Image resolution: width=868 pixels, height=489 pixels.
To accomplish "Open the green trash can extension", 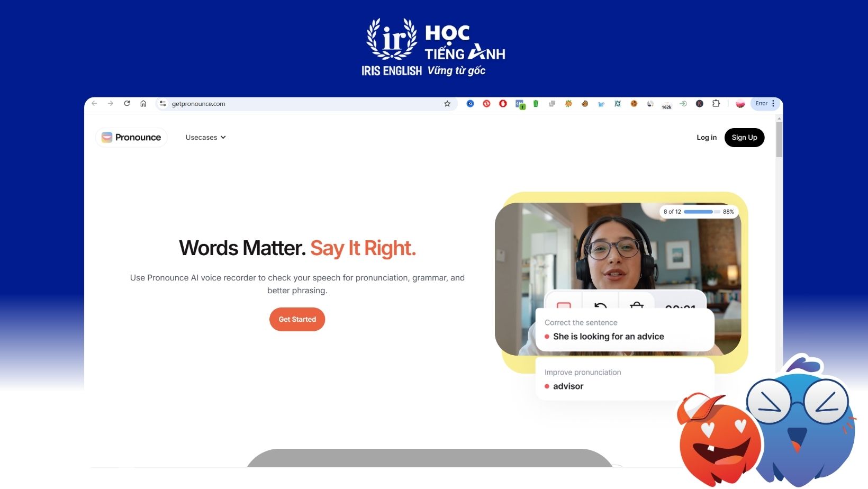I will click(536, 104).
